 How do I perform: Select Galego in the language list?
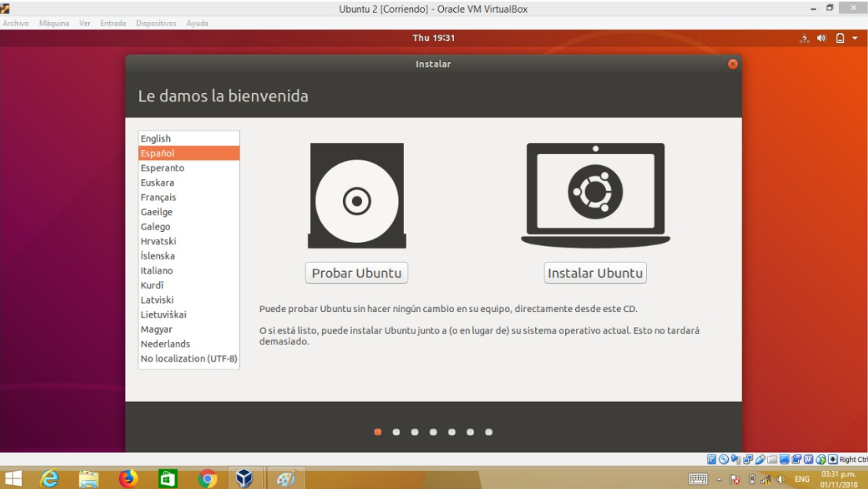189,226
